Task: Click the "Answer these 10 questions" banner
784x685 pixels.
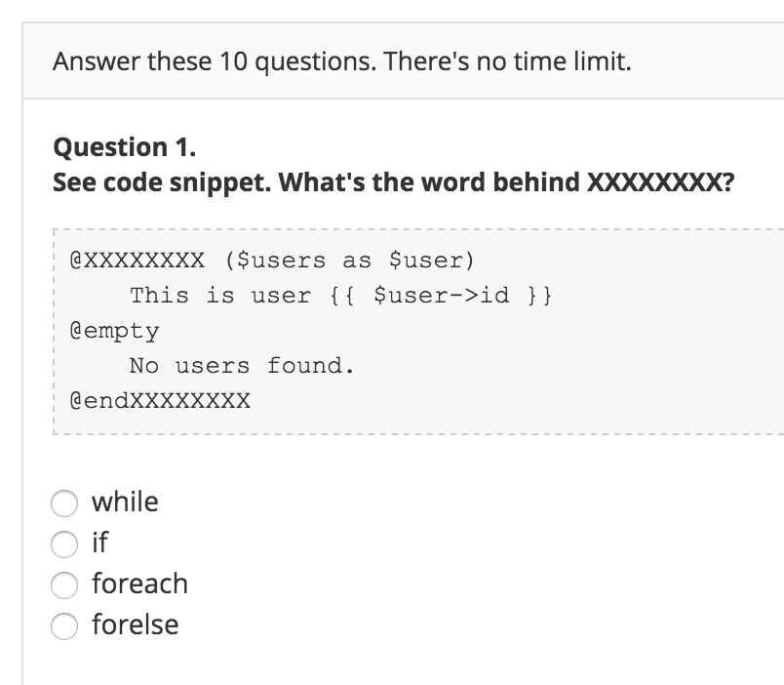Action: (x=340, y=60)
